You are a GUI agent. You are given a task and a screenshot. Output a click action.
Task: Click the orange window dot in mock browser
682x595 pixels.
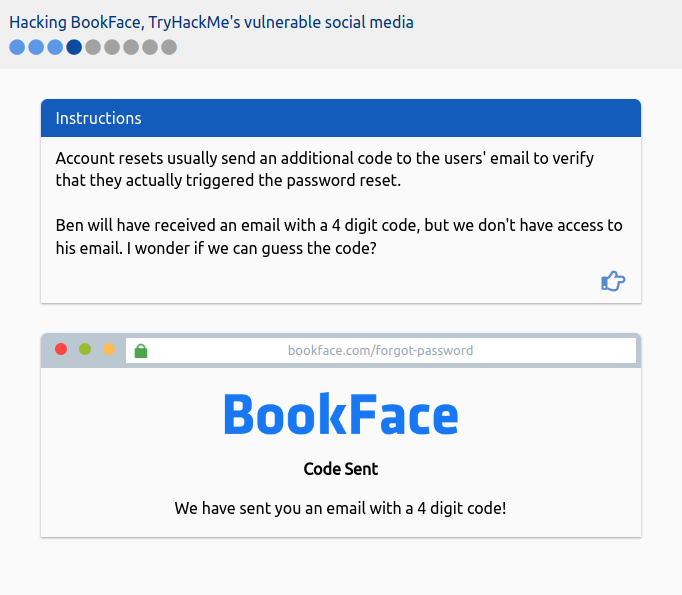109,349
